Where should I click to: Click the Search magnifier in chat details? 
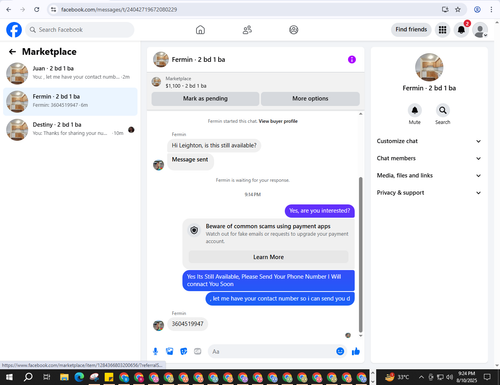click(x=442, y=110)
